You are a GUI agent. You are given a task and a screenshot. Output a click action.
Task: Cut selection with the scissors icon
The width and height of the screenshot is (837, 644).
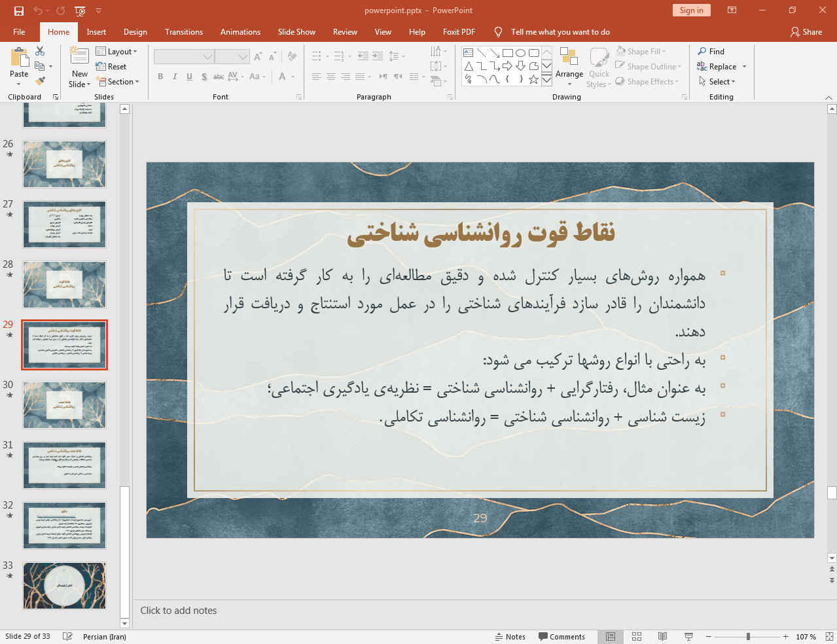40,51
